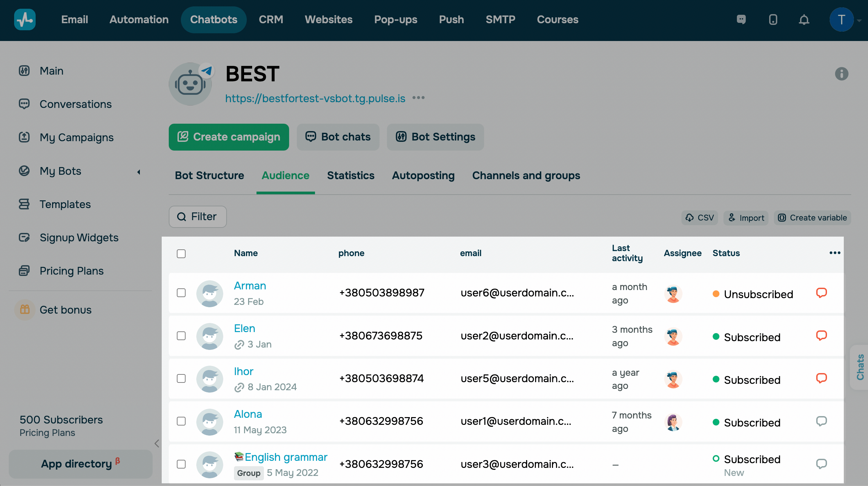Check the checkbox on English grammar group

point(181,464)
